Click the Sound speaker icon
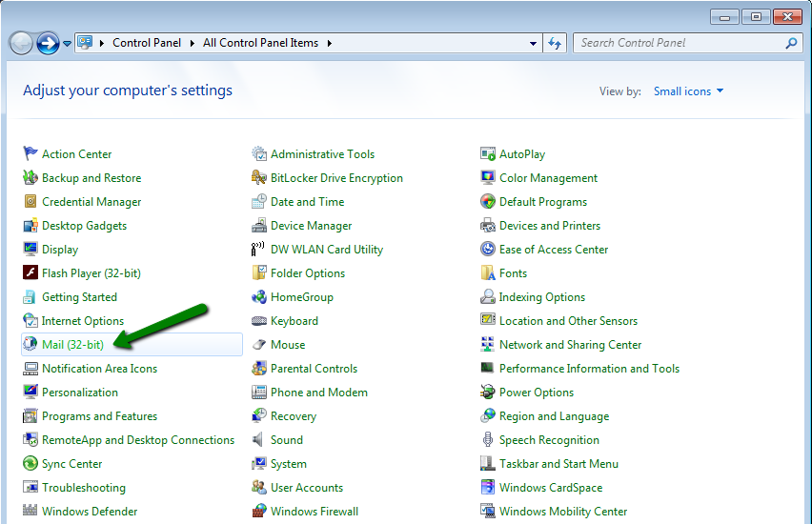 [257, 439]
